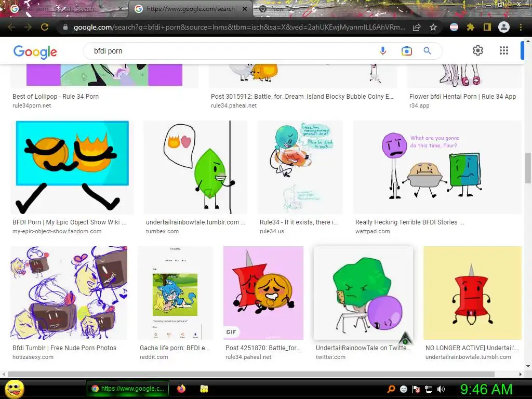The height and width of the screenshot is (399, 532).
Task: Select the Chrome taskbar button for google.com
Action: (x=128, y=389)
